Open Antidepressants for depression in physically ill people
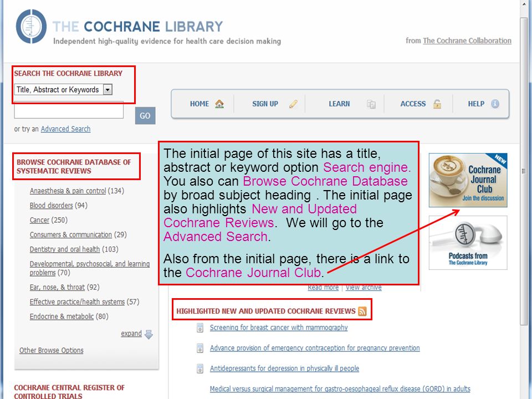Image resolution: width=532 pixels, height=399 pixels. [284, 368]
